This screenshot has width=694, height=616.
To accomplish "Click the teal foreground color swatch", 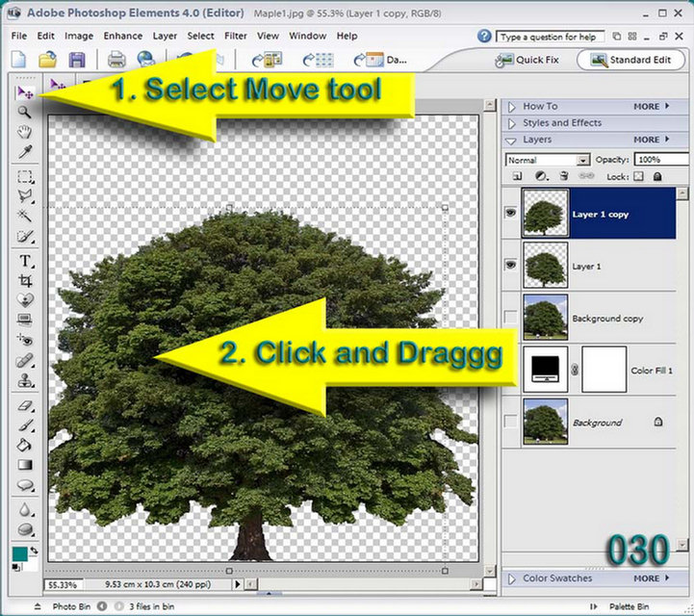I will coord(20,554).
